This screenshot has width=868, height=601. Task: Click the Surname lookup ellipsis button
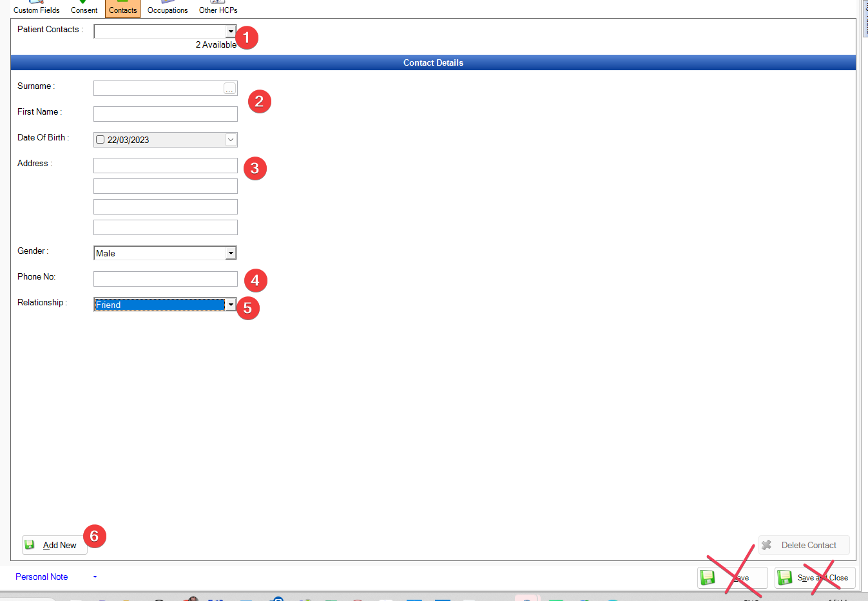229,88
